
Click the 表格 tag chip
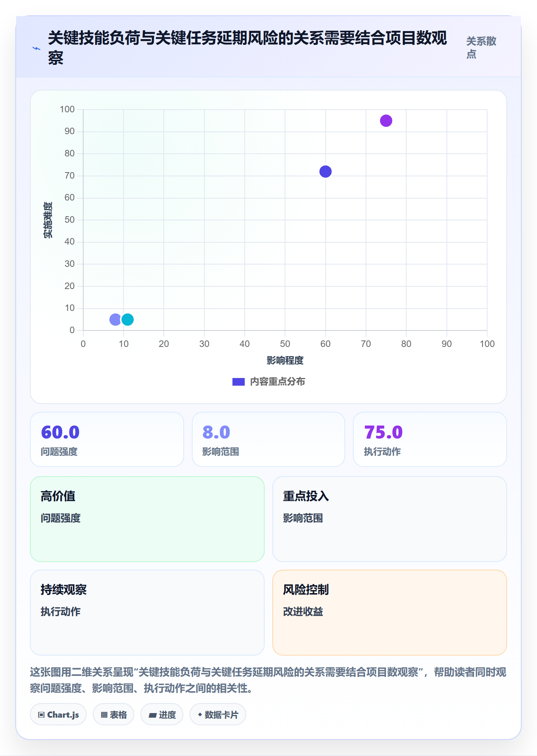point(114,715)
